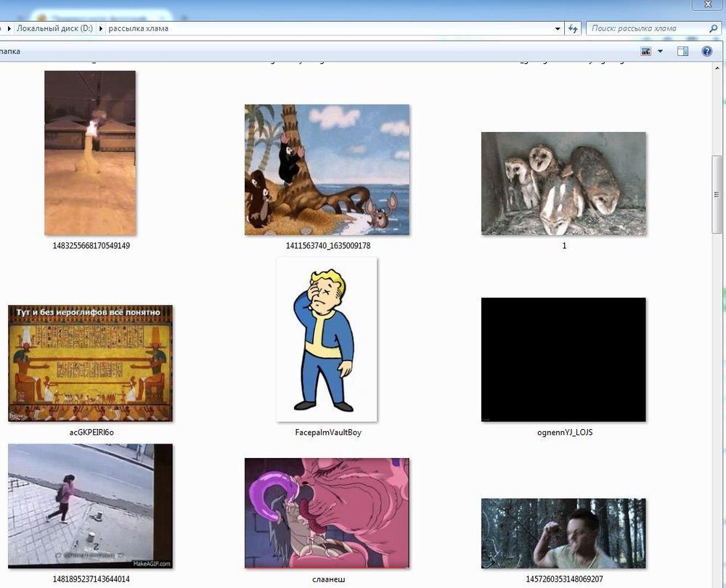Click the file name 1411563740_1635009178
The width and height of the screenshot is (726, 588).
[x=328, y=246]
